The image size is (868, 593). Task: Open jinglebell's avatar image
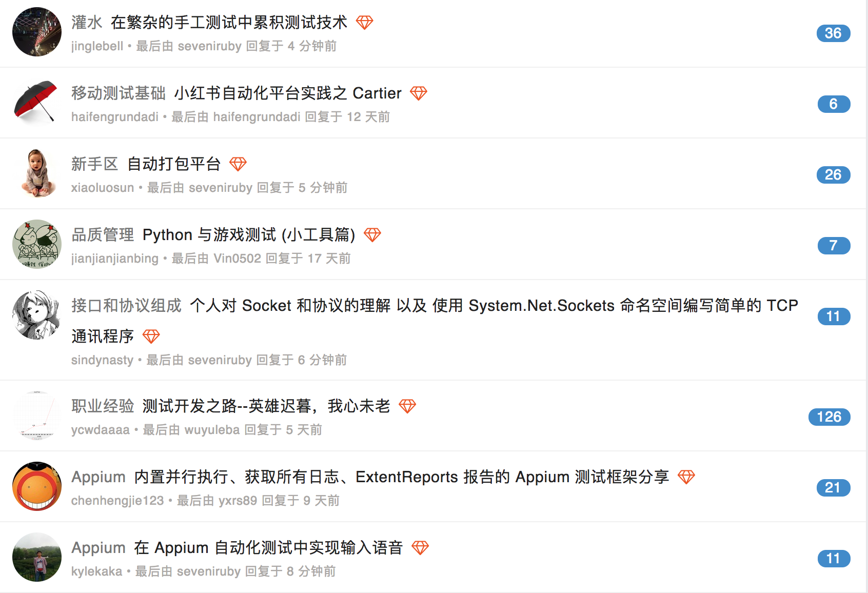pyautogui.click(x=37, y=32)
